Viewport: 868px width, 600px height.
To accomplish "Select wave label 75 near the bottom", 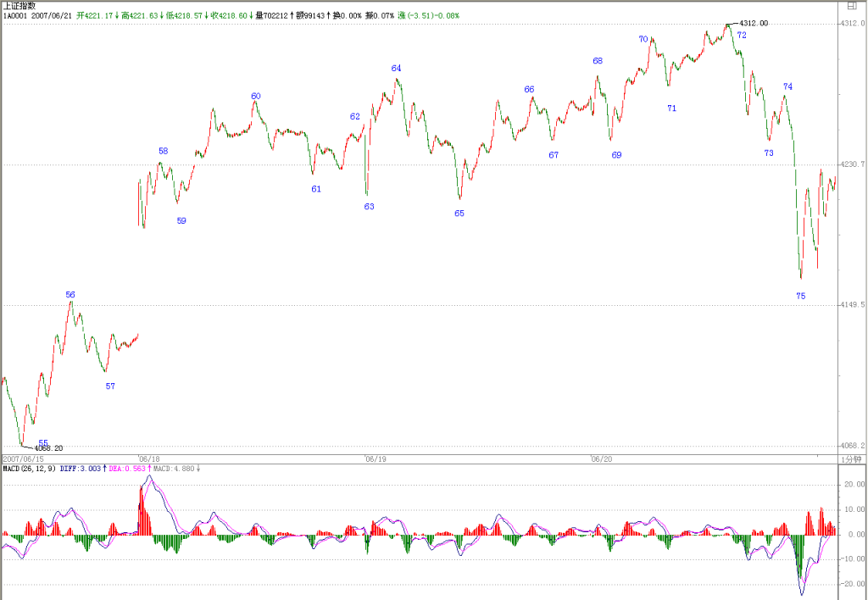I will pos(801,296).
